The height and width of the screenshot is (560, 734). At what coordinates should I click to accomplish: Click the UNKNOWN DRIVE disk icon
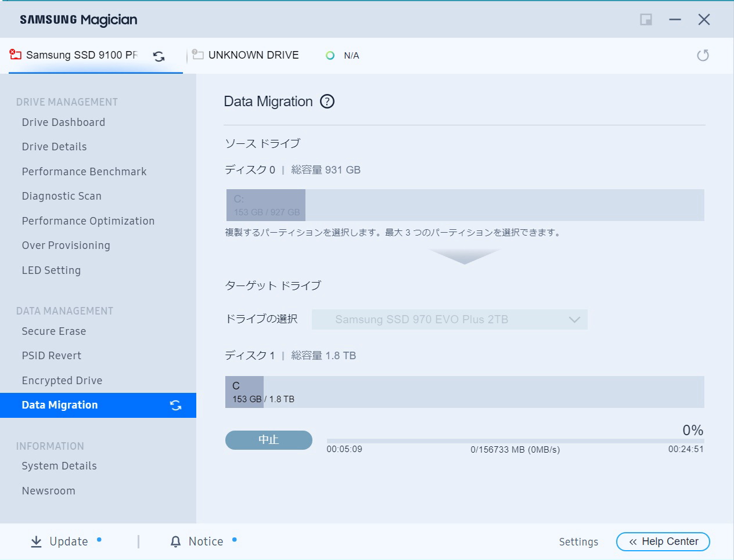(x=197, y=55)
